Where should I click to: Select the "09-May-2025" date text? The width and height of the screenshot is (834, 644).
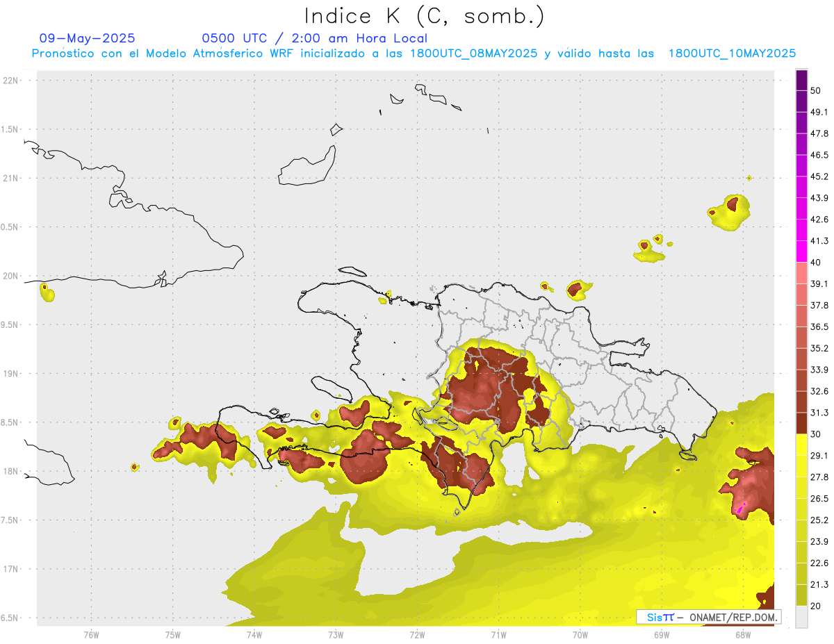87,38
